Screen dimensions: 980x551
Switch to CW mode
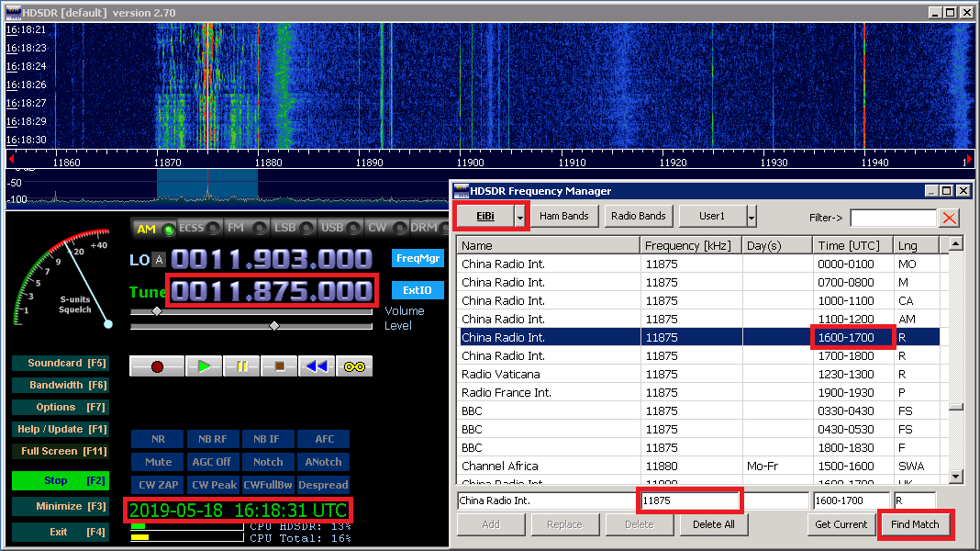click(x=385, y=229)
